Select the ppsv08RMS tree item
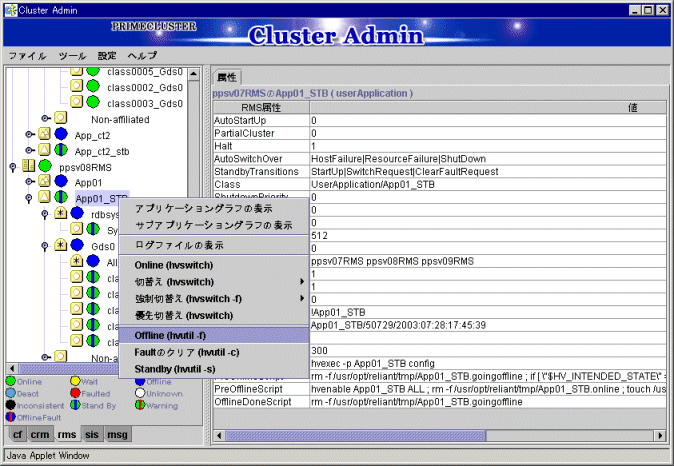This screenshot has width=674, height=466. tap(85, 167)
